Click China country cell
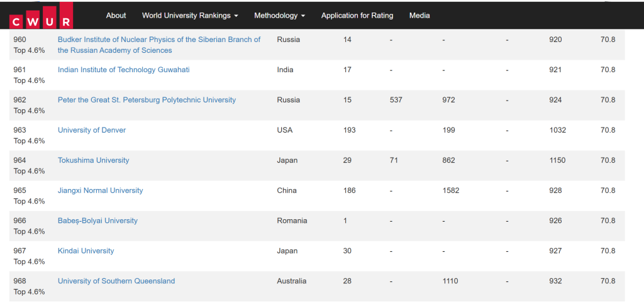644x304 pixels. [287, 190]
